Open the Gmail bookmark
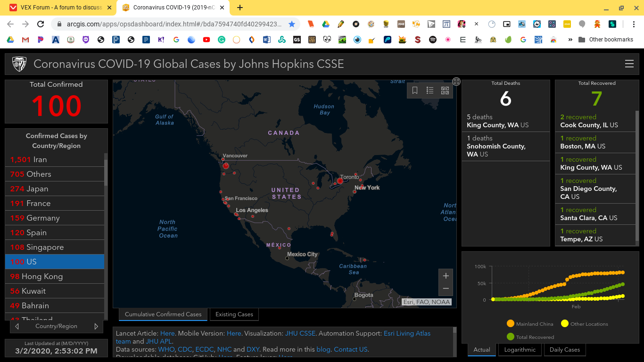Image resolution: width=644 pixels, height=362 pixels. (x=25, y=40)
